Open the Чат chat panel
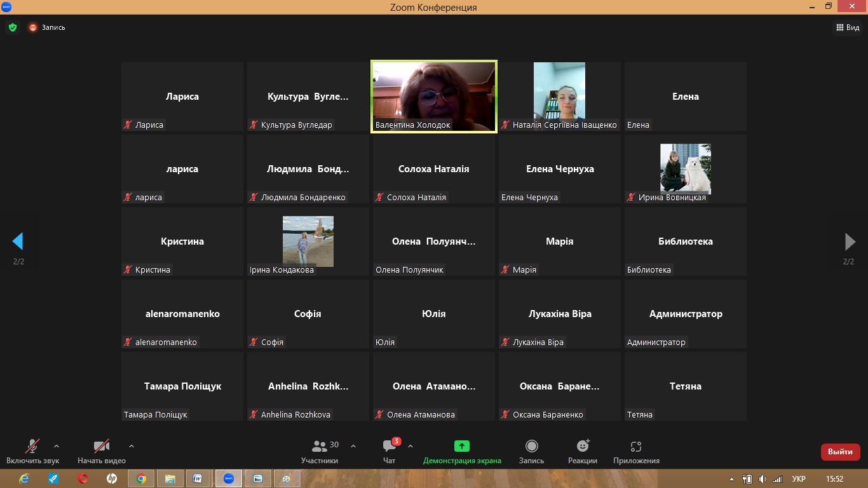This screenshot has height=488, width=868. 390,451
